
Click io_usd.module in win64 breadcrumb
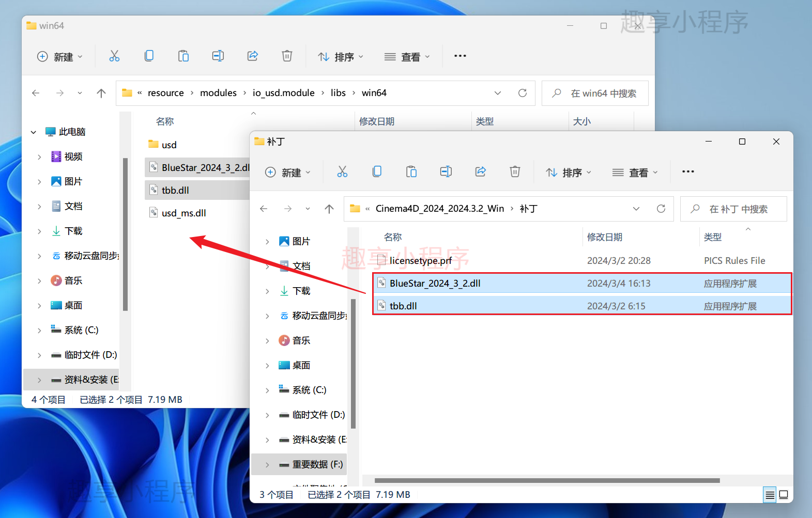[x=283, y=93]
